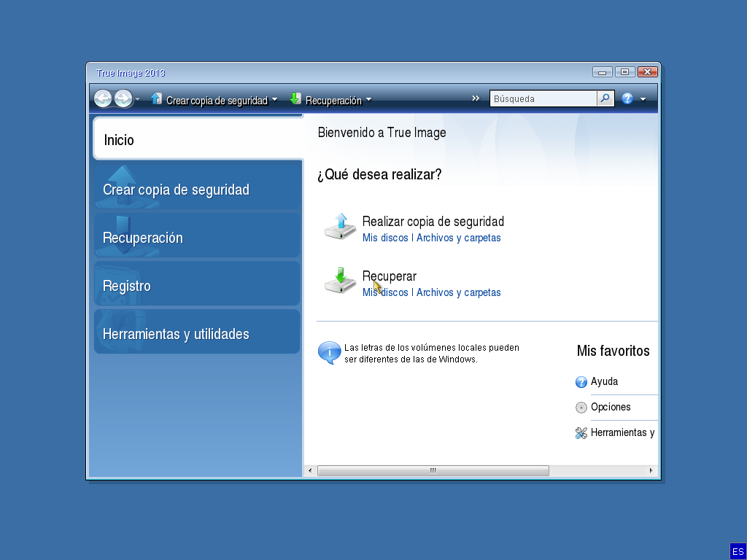The image size is (747, 560).
Task: Open Herramientas y utilidades in the sidebar
Action: point(197,334)
